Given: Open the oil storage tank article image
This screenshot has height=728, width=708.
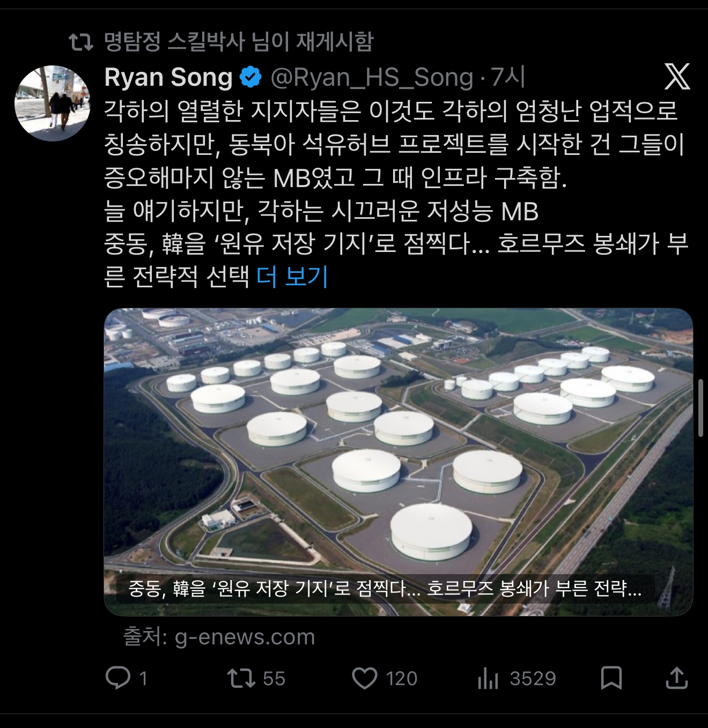Looking at the screenshot, I should coord(398,440).
